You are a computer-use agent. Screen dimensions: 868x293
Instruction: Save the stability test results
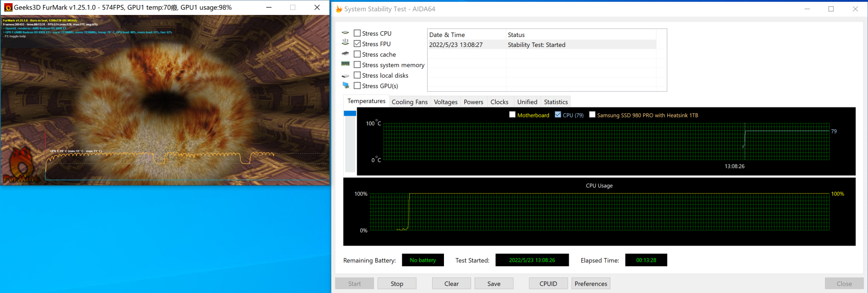click(x=494, y=284)
